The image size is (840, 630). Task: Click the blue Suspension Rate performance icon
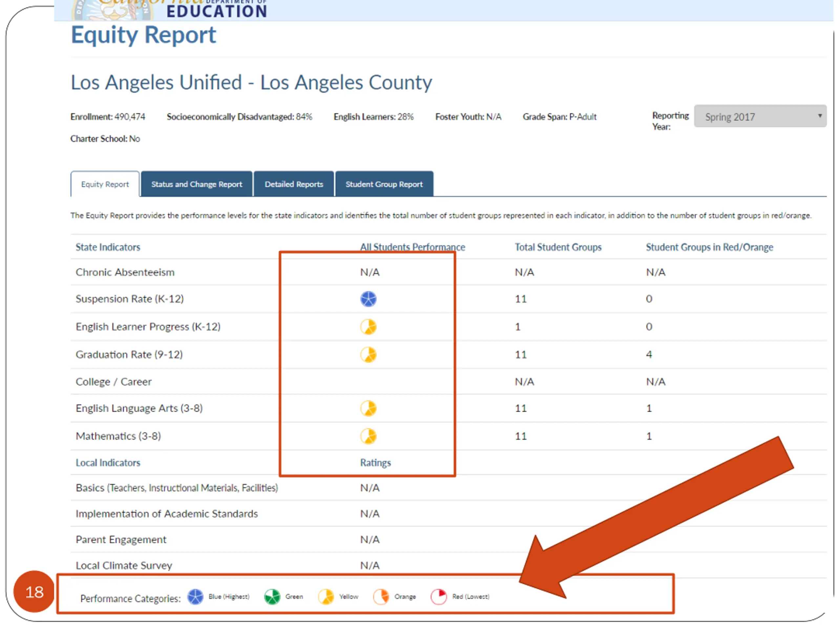(368, 299)
